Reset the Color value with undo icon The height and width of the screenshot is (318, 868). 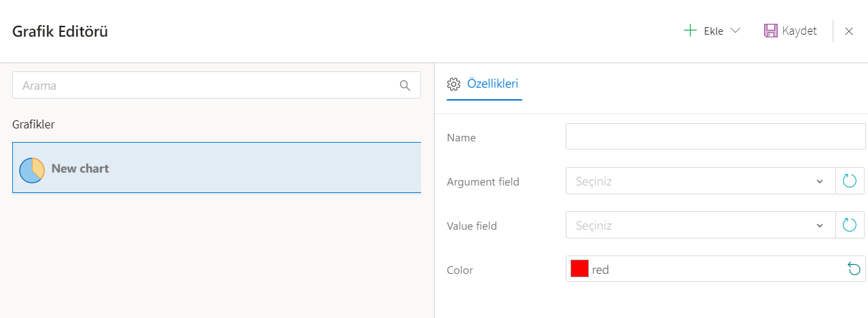pyautogui.click(x=854, y=270)
